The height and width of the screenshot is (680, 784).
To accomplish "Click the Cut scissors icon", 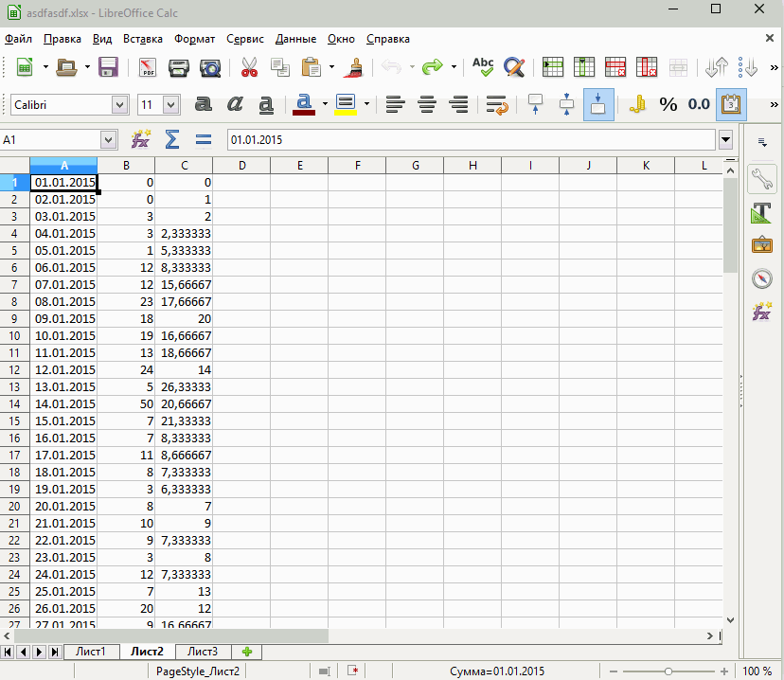I will coord(249,67).
